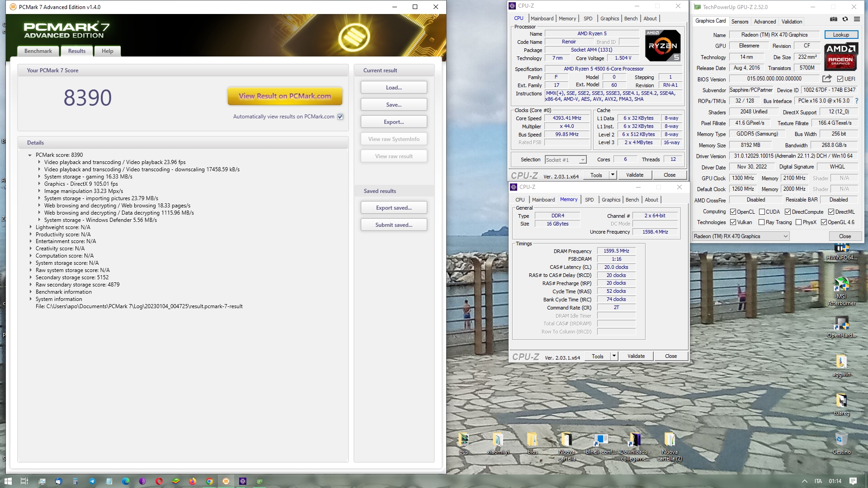Image resolution: width=868 pixels, height=488 pixels.
Task: Open the GPU-Z hamburger menu
Action: [x=857, y=19]
